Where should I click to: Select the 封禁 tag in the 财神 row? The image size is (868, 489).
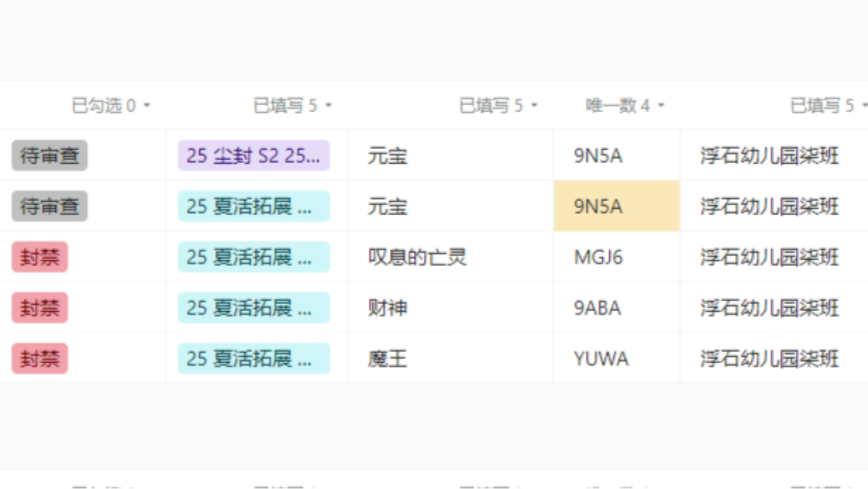[x=40, y=308]
